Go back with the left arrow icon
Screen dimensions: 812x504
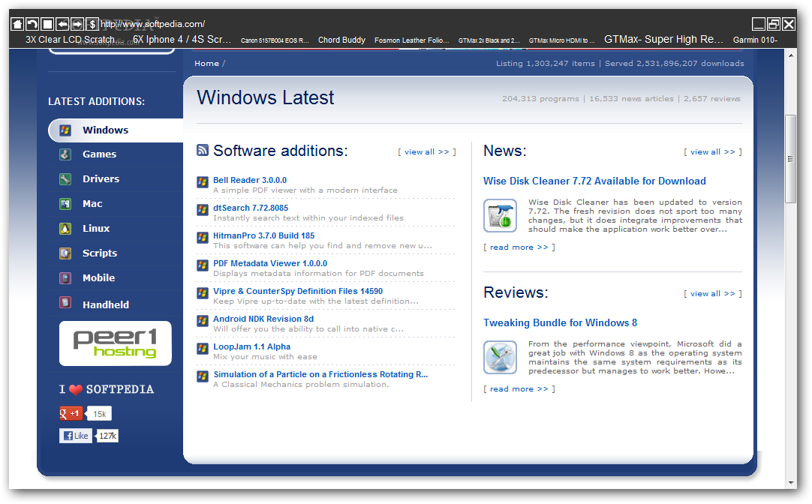coord(62,24)
